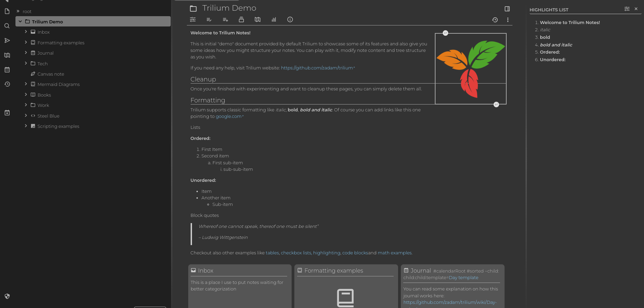Toggle the right pane split icon
The height and width of the screenshot is (308, 644).
click(507, 9)
